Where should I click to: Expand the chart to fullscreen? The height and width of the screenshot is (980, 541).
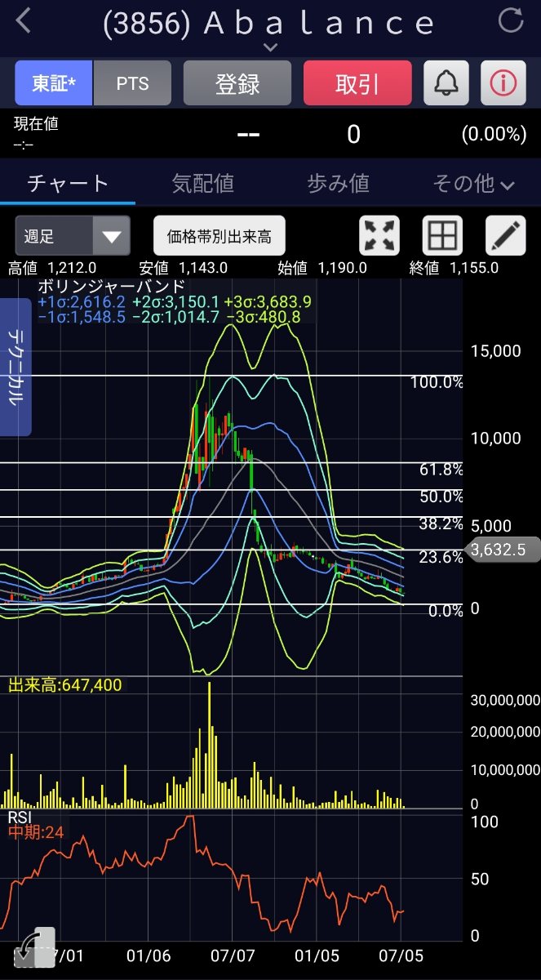(379, 237)
